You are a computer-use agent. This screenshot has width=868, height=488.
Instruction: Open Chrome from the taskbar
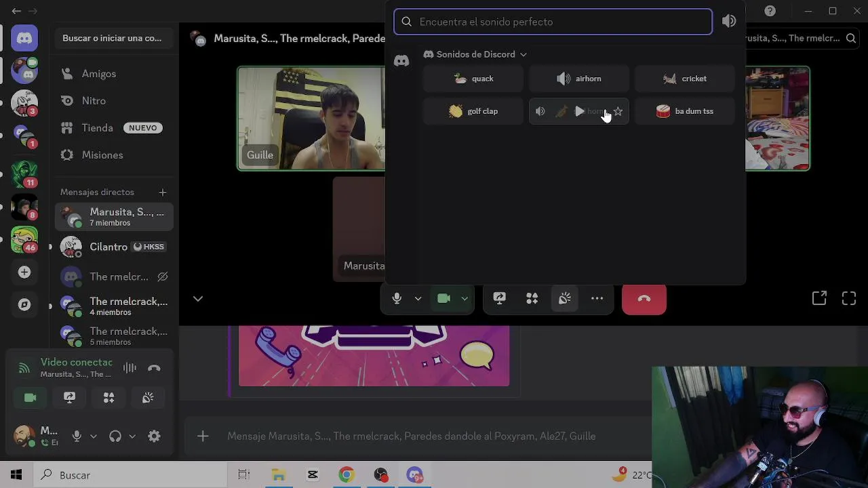click(x=347, y=475)
